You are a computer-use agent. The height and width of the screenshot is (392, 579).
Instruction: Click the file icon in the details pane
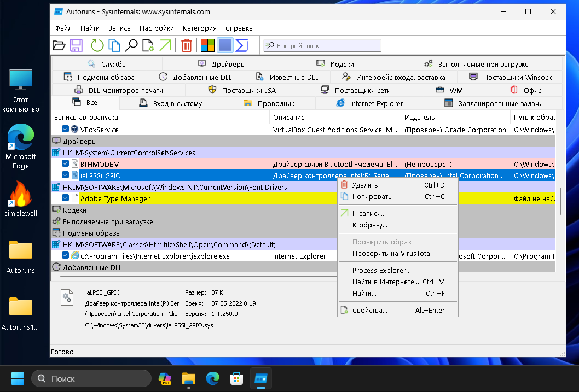67,297
